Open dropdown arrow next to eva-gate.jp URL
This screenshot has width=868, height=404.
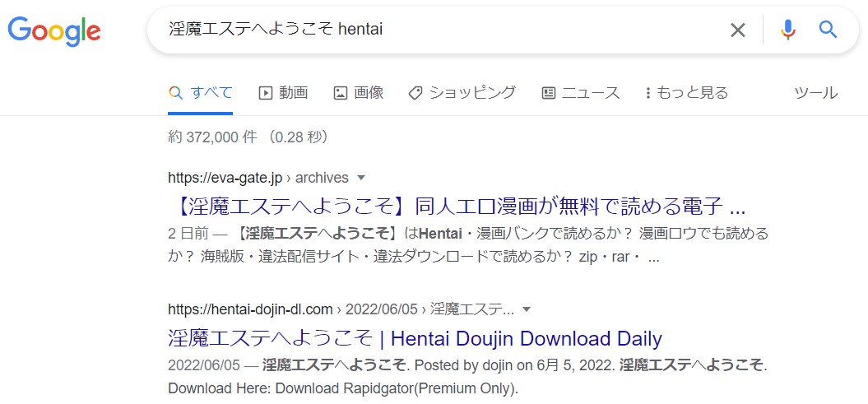[361, 178]
